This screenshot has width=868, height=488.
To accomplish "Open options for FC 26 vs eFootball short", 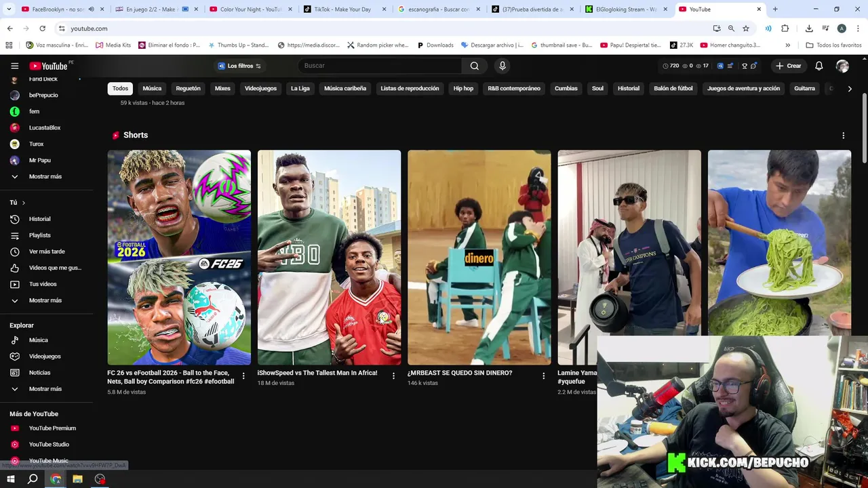I will [x=243, y=375].
